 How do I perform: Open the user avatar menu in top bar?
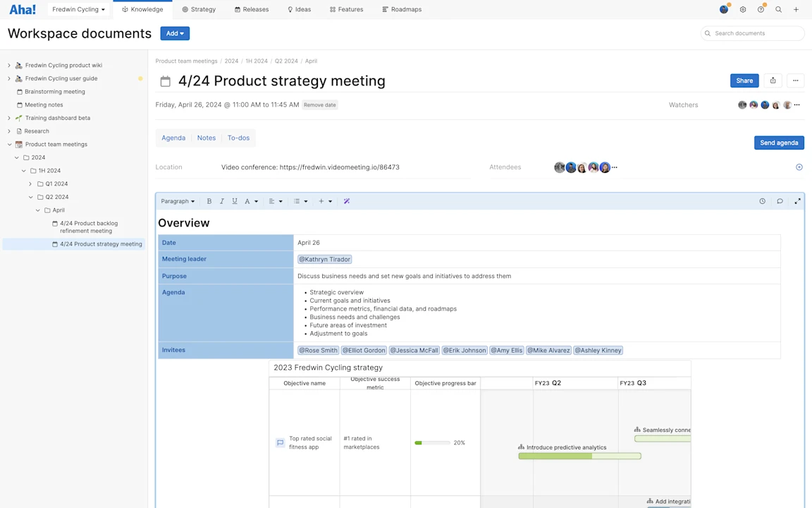(724, 9)
